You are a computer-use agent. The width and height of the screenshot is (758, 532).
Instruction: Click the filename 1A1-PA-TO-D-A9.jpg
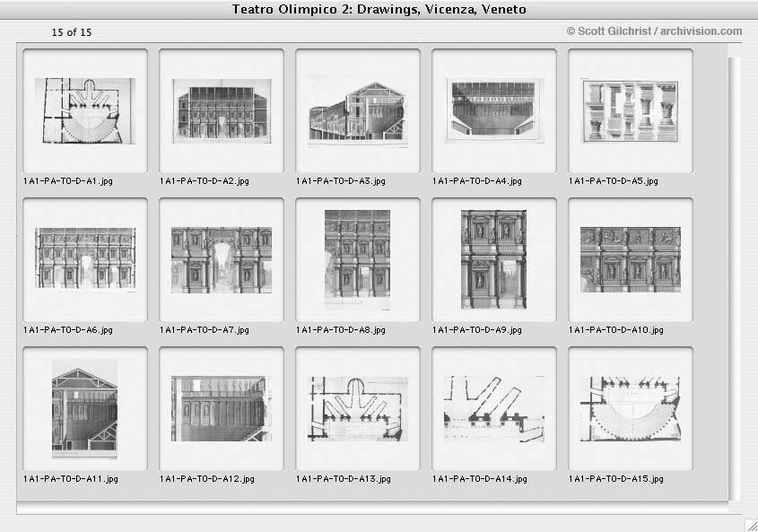pos(477,330)
